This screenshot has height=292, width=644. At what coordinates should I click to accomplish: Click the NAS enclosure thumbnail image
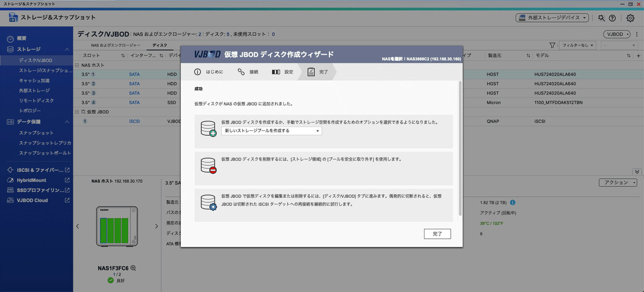(117, 226)
